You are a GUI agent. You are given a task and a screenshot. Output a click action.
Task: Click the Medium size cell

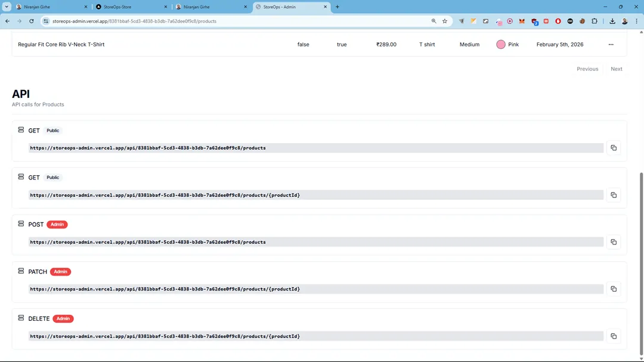click(469, 44)
